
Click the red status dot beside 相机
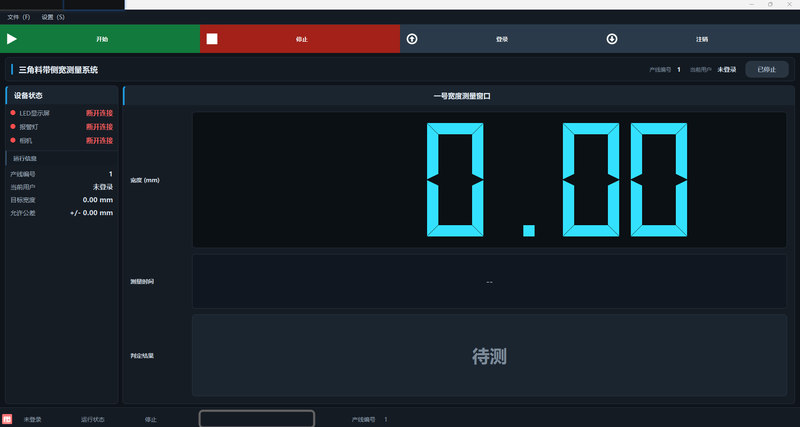pyautogui.click(x=13, y=140)
